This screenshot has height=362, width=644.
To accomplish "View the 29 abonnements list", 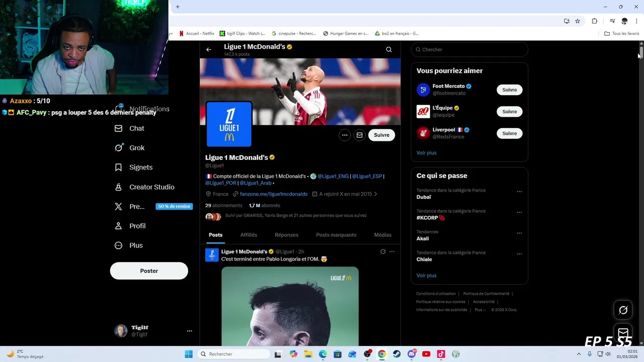I will coord(223,206).
